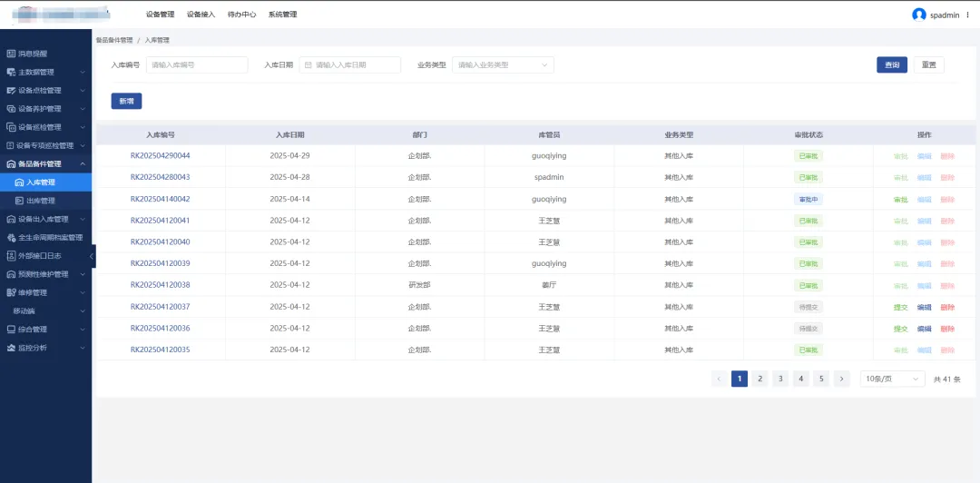This screenshot has height=483, width=980.
Task: Open the 设备接入 top menu
Action: pos(201,15)
